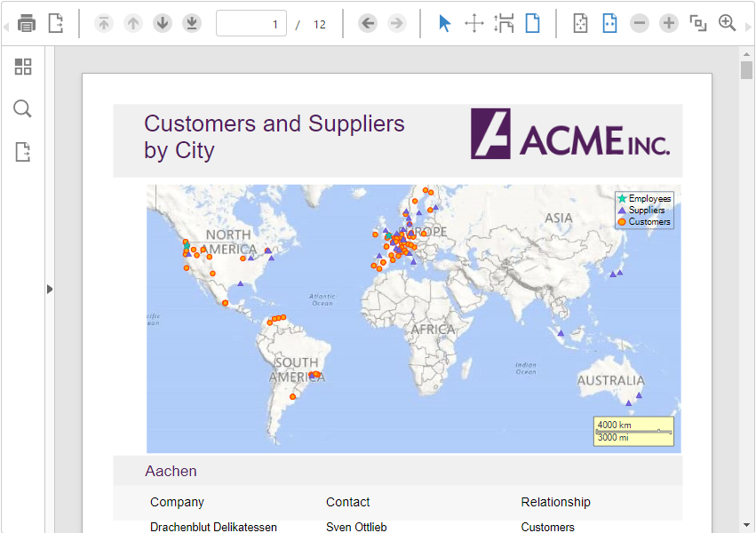Zoom out with the minus button

coord(640,23)
